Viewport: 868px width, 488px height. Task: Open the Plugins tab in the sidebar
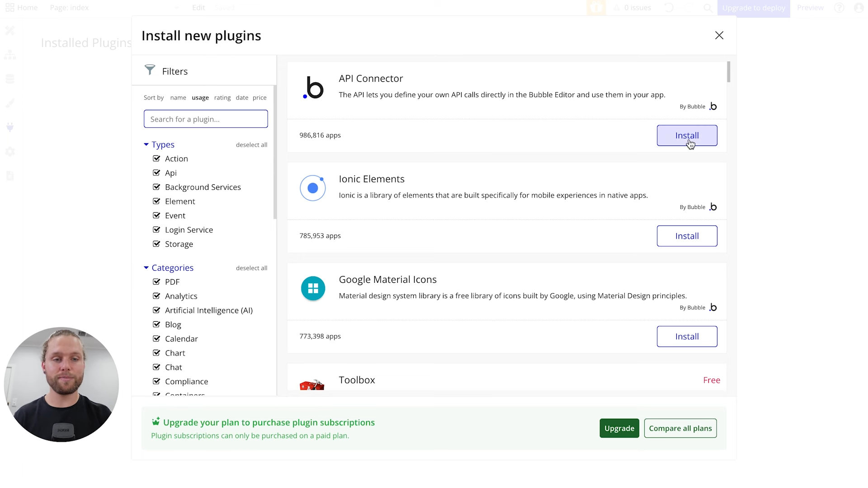[10, 127]
